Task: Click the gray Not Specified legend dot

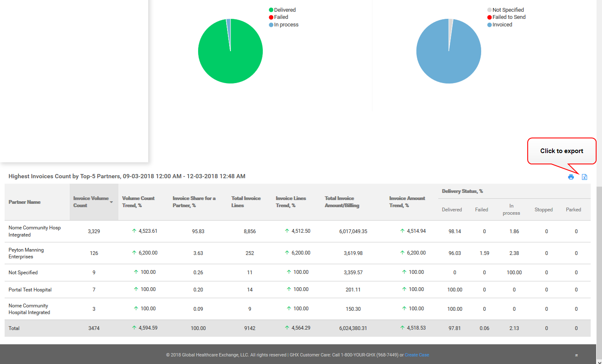Action: [x=489, y=10]
